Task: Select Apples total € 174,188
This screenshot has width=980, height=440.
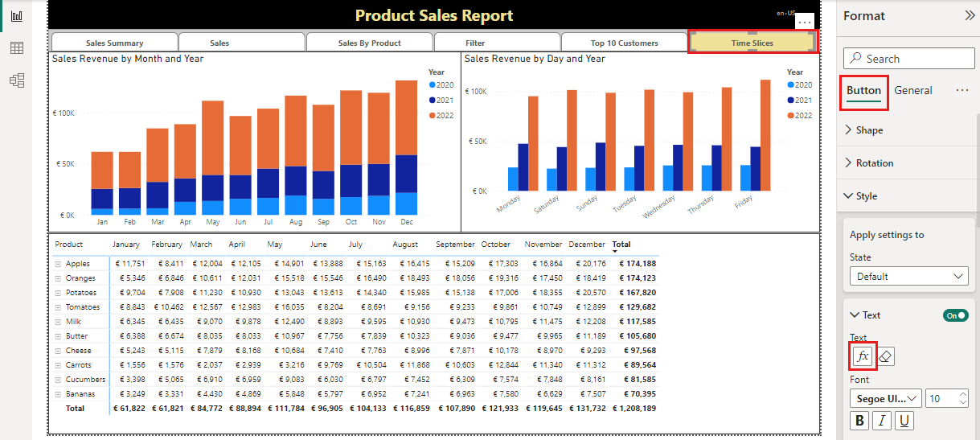Action: 638,264
